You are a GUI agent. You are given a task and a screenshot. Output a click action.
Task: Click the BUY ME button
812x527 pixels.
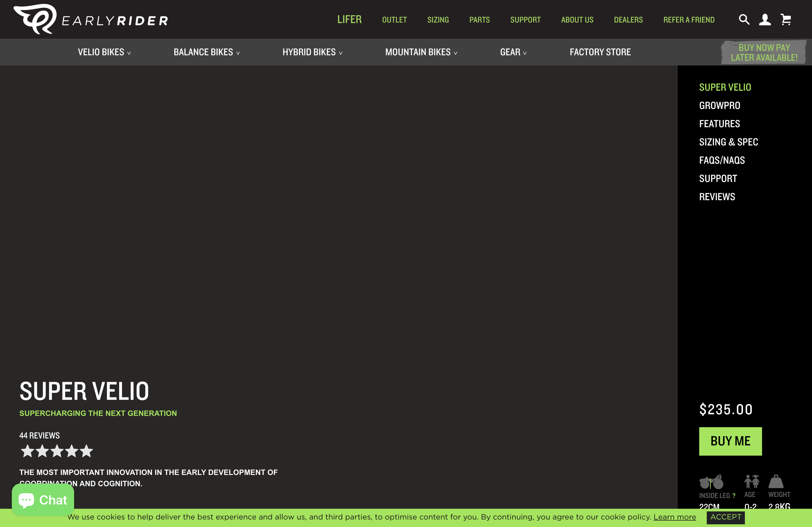coord(730,441)
